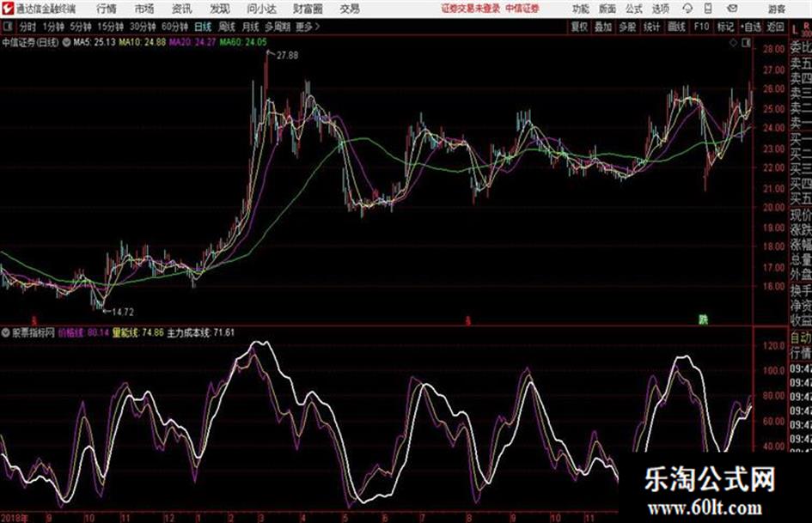Click the 价格线: 80.14 indicator value
Screen dimensions: 812x523
pos(83,332)
